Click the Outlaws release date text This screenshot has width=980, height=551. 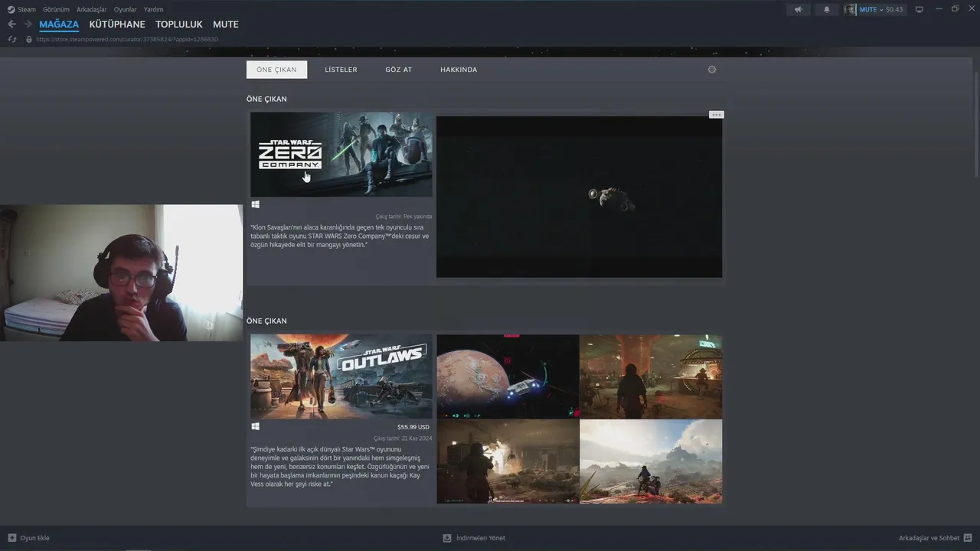click(403, 439)
